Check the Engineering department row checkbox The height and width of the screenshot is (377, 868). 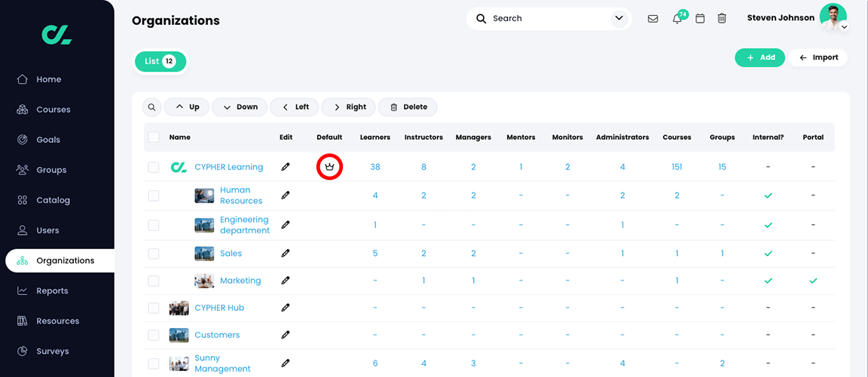154,225
